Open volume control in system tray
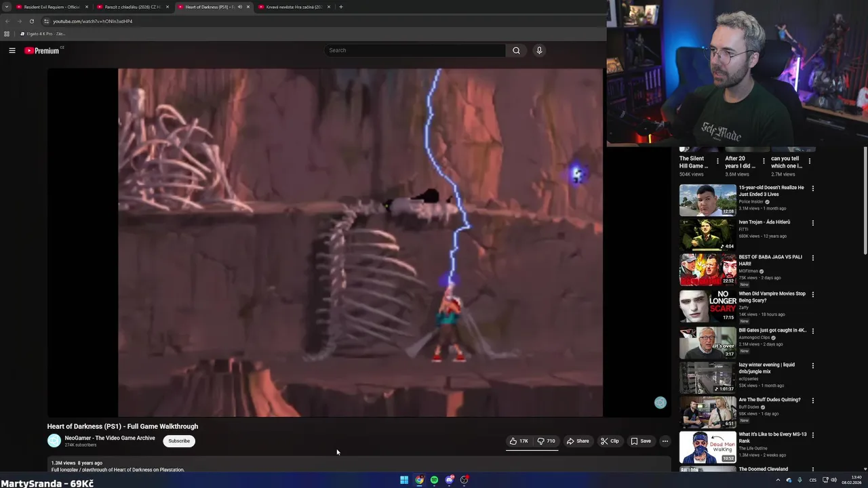 833,480
